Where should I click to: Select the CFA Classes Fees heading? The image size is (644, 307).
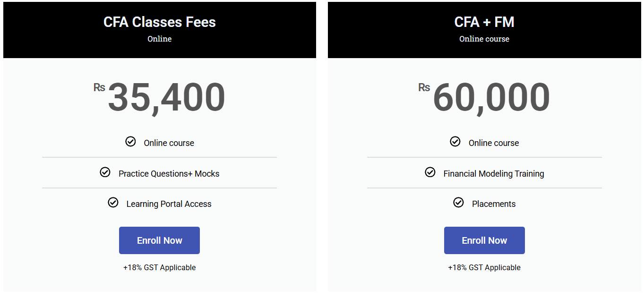click(x=160, y=22)
